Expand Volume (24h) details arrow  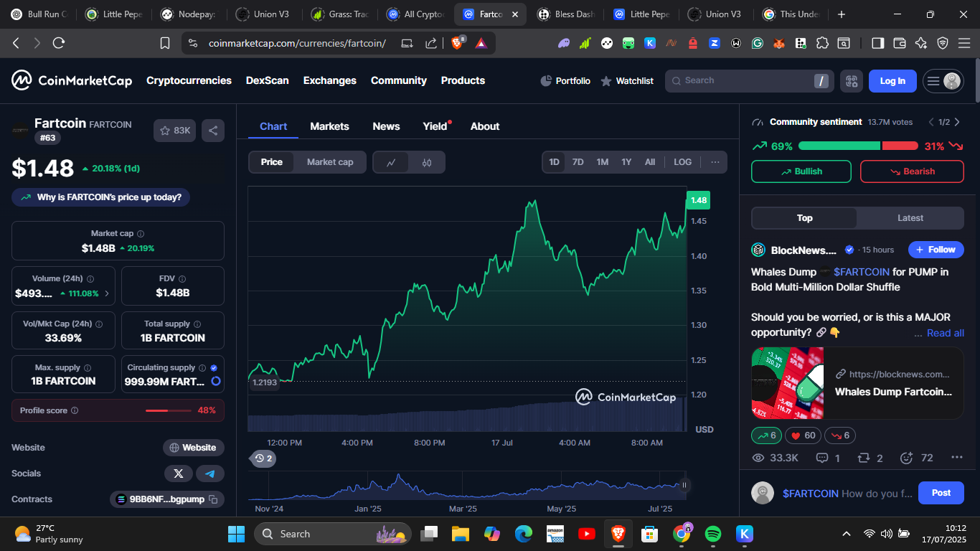click(x=107, y=293)
